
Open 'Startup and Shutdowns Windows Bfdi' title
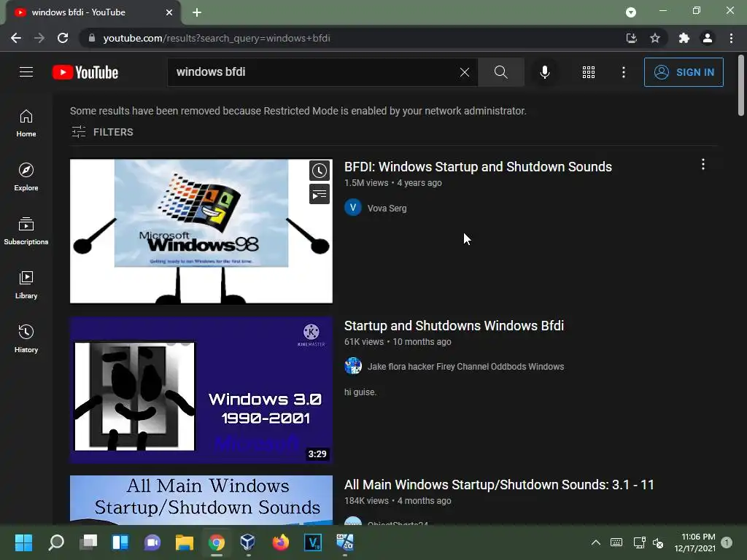(x=454, y=326)
